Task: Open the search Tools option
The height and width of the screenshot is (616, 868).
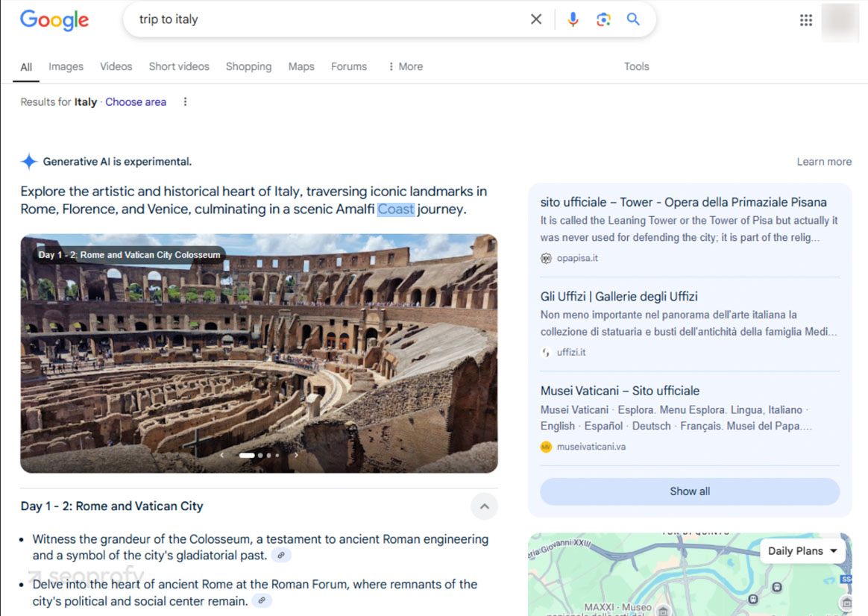Action: [x=637, y=66]
